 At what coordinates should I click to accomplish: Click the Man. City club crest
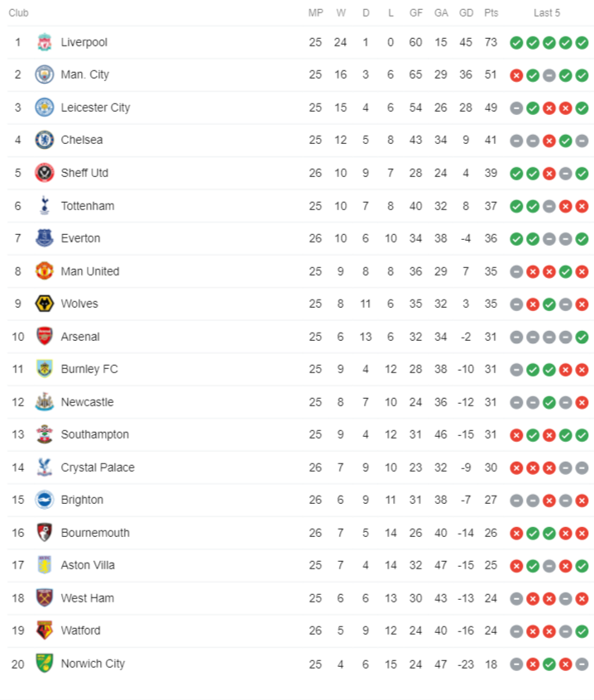44,74
